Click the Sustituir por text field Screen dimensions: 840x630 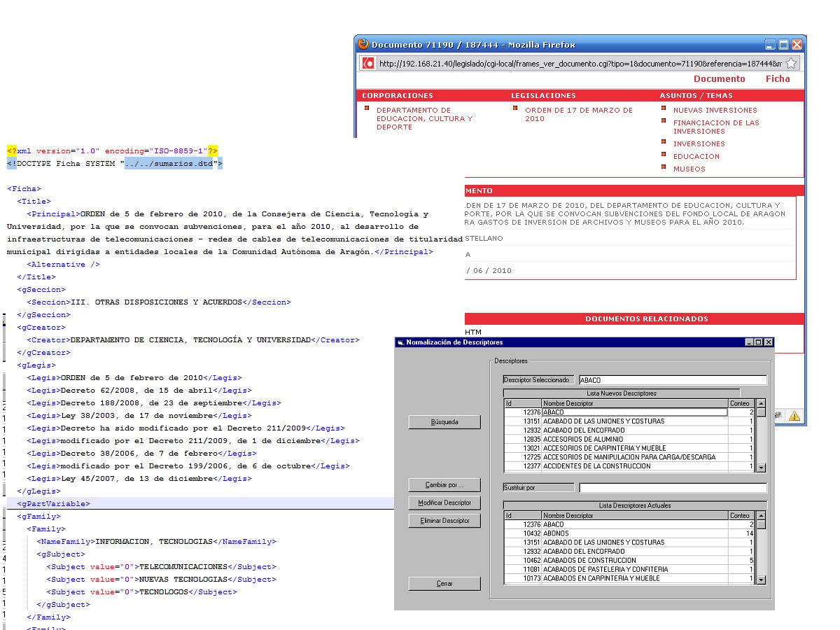[672, 488]
